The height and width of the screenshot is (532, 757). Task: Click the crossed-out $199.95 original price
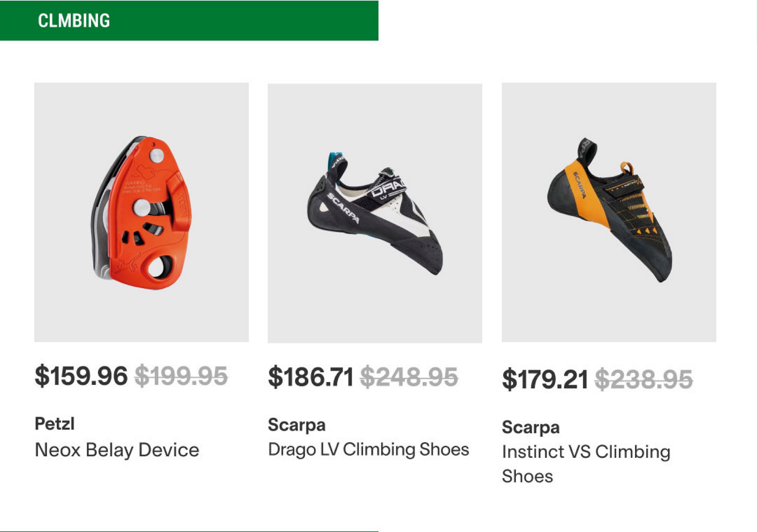tap(181, 376)
